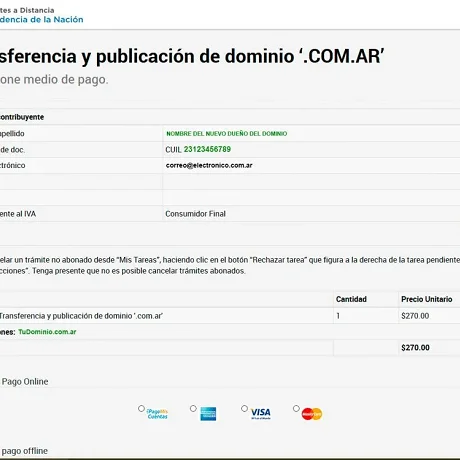Click the 'Precio Unitario' column header

[x=427, y=299]
